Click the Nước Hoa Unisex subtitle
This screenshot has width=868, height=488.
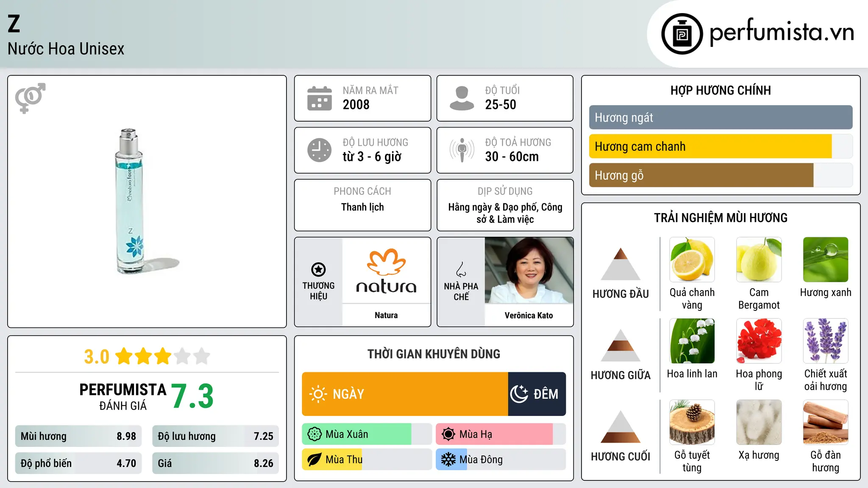pyautogui.click(x=66, y=49)
